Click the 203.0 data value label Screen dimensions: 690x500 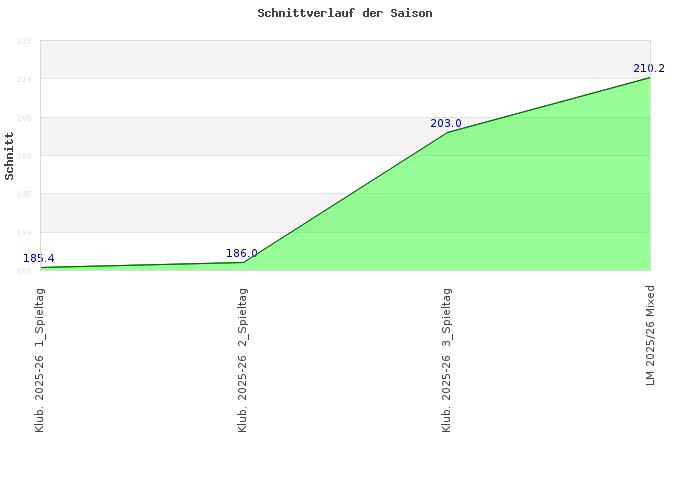[x=446, y=124]
